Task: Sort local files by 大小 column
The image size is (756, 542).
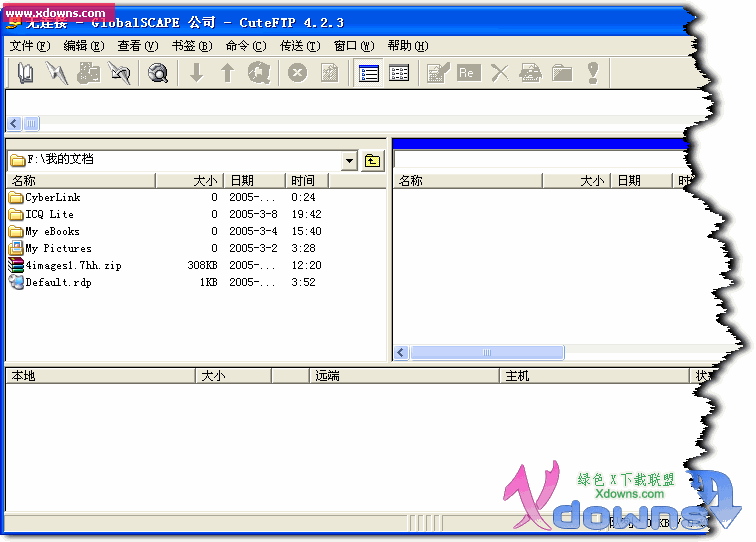Action: coord(189,180)
